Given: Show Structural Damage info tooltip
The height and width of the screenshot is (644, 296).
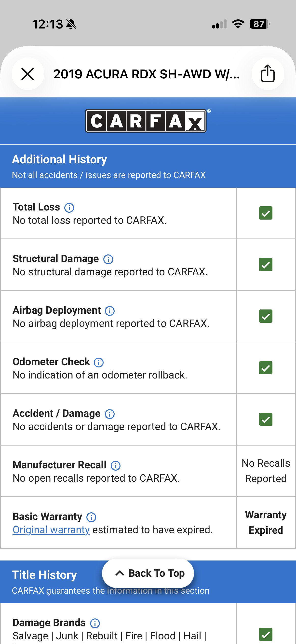Looking at the screenshot, I should click(x=108, y=259).
